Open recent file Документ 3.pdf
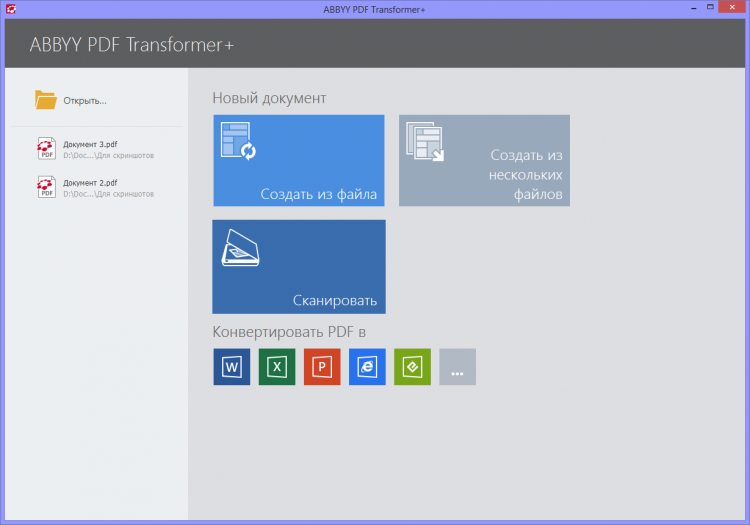750x525 pixels. [96, 149]
